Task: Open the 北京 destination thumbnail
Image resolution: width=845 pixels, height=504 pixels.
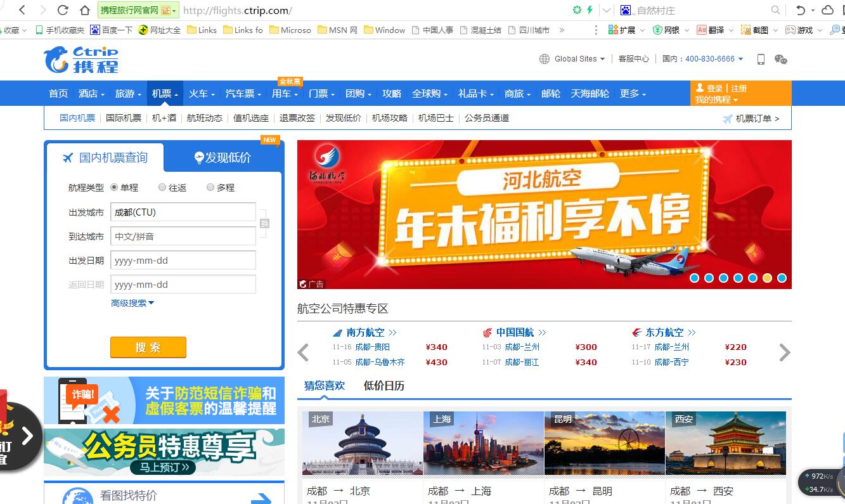Action: click(x=363, y=443)
